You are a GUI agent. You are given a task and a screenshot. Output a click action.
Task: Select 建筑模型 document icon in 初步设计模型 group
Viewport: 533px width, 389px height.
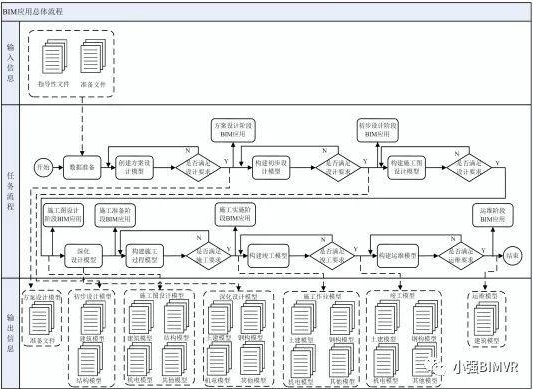(x=93, y=318)
